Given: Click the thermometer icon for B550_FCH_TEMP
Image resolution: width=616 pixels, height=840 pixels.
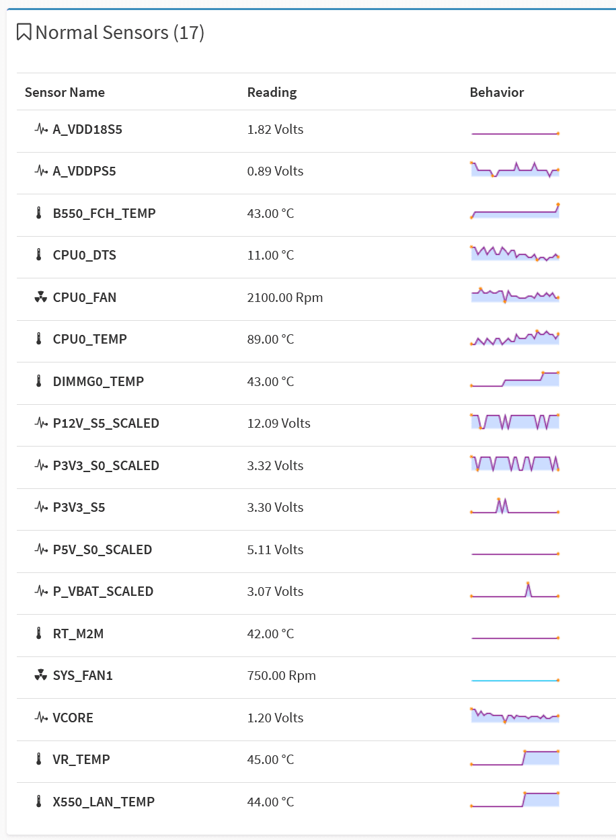Looking at the screenshot, I should pos(38,213).
